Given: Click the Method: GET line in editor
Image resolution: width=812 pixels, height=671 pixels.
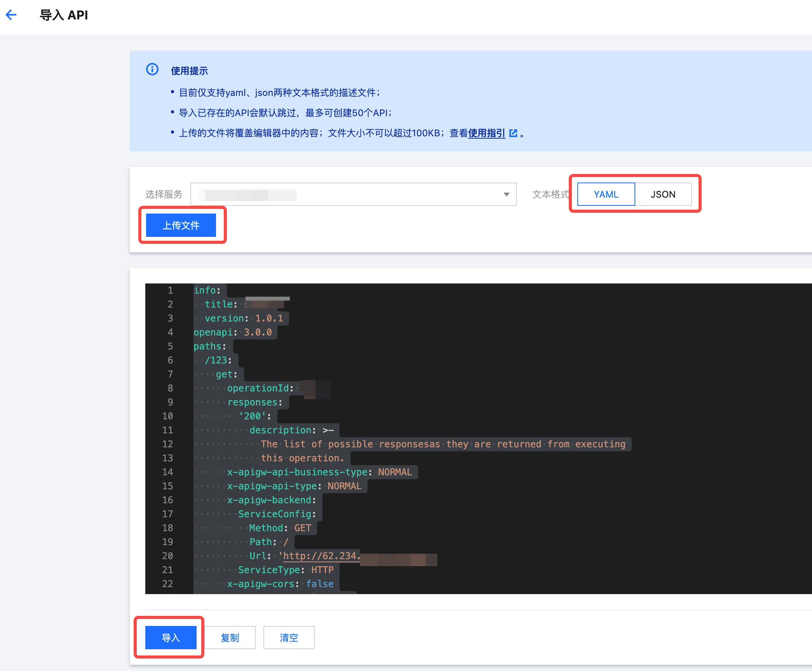Looking at the screenshot, I should tap(280, 528).
